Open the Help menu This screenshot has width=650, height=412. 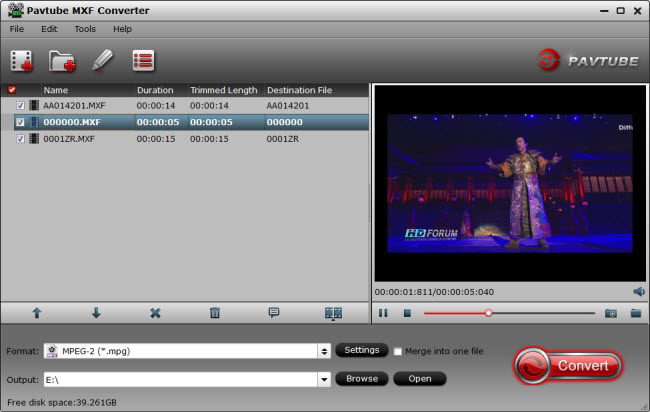[x=122, y=29]
